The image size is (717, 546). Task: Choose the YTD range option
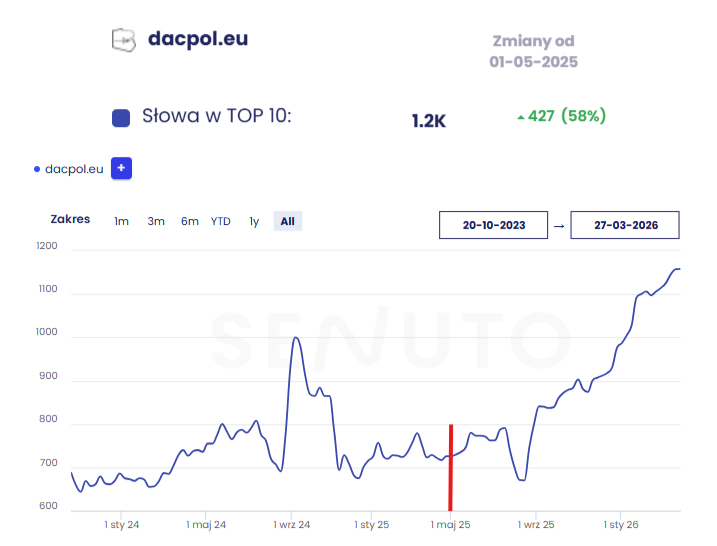pos(220,221)
